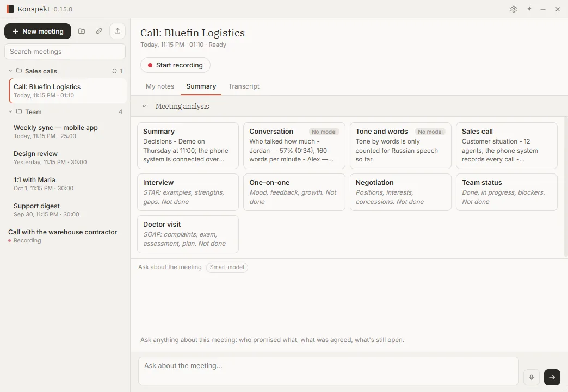
Task: Click Start recording button
Action: (x=175, y=65)
